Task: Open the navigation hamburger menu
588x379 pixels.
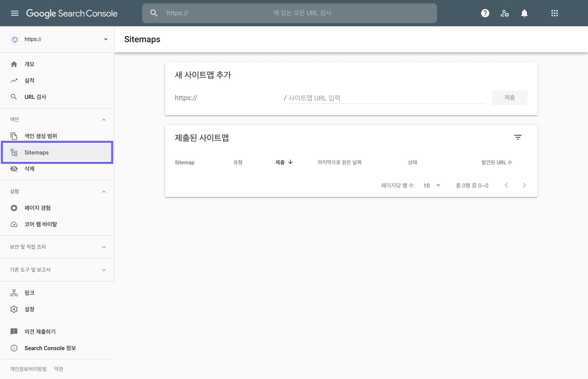Action: (14, 13)
